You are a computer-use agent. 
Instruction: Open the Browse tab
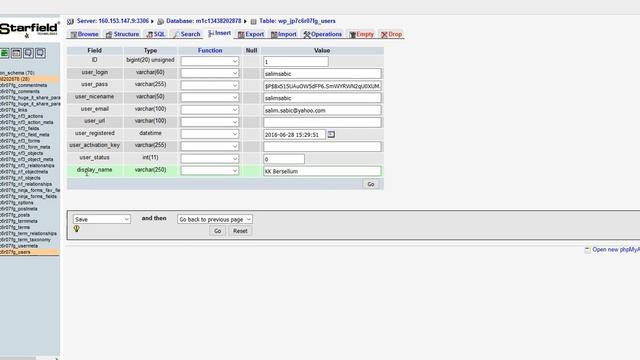click(x=84, y=34)
